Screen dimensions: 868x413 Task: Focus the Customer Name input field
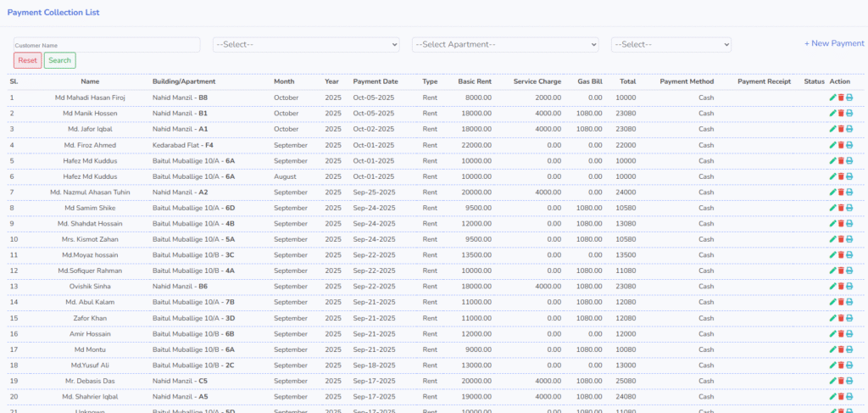coord(107,45)
